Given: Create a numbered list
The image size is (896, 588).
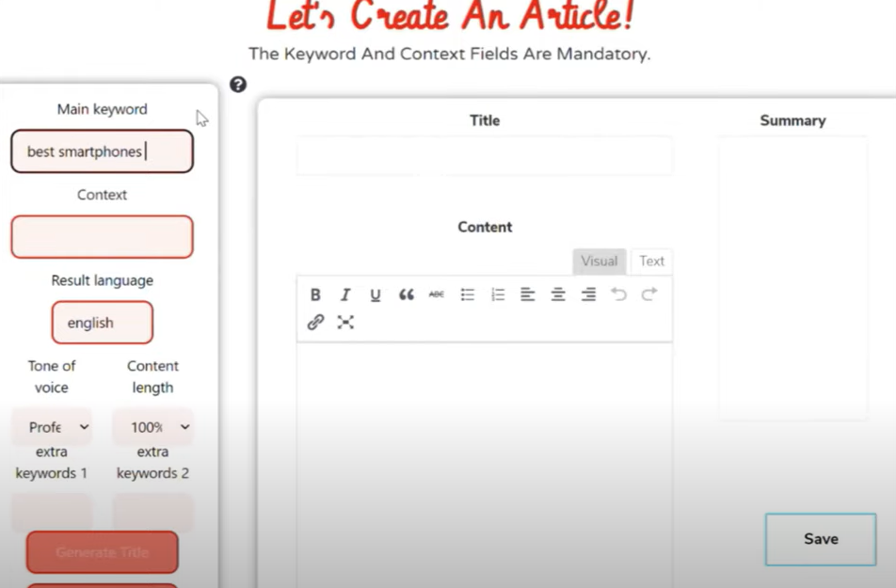Looking at the screenshot, I should (498, 294).
